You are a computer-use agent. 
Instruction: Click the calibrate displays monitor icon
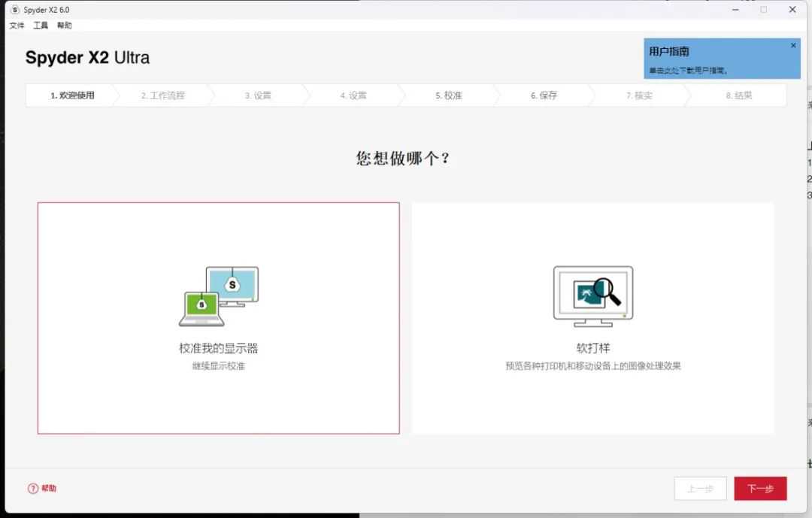point(219,296)
